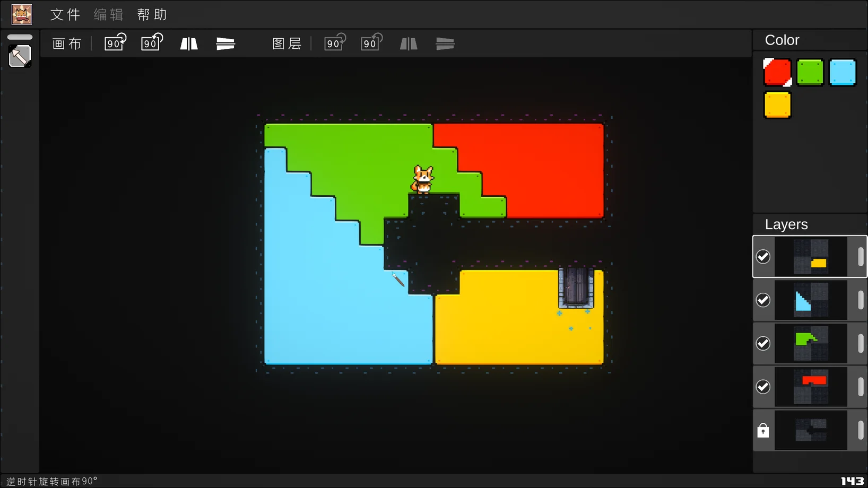Rotate canvas 90° clockwise

[x=115, y=42]
